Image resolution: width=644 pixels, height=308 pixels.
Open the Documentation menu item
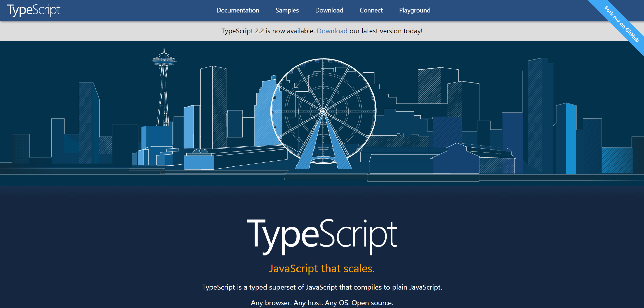238,10
